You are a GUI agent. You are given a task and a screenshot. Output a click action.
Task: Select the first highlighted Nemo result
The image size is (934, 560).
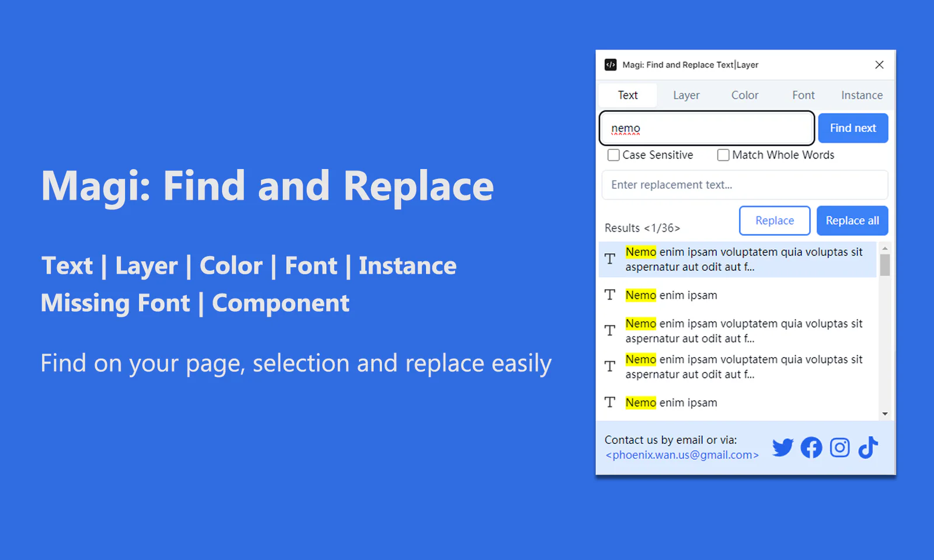738,260
